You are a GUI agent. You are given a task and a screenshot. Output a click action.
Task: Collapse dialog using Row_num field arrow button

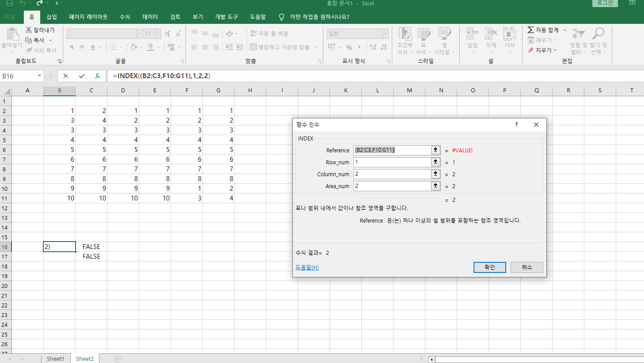coord(436,162)
